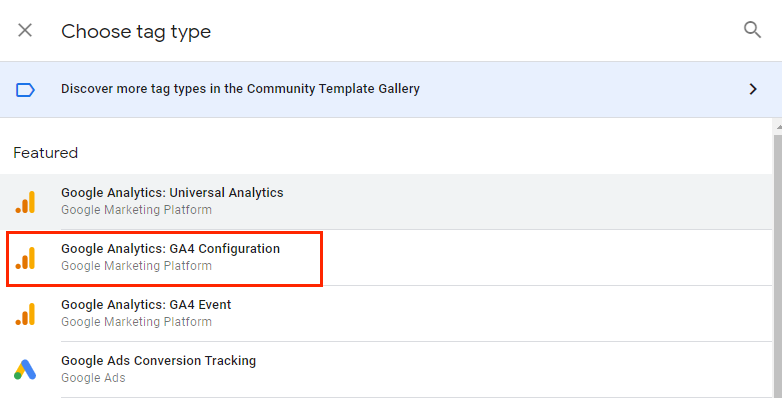
Task: Click the blue tag icon in gallery banner
Action: click(25, 90)
